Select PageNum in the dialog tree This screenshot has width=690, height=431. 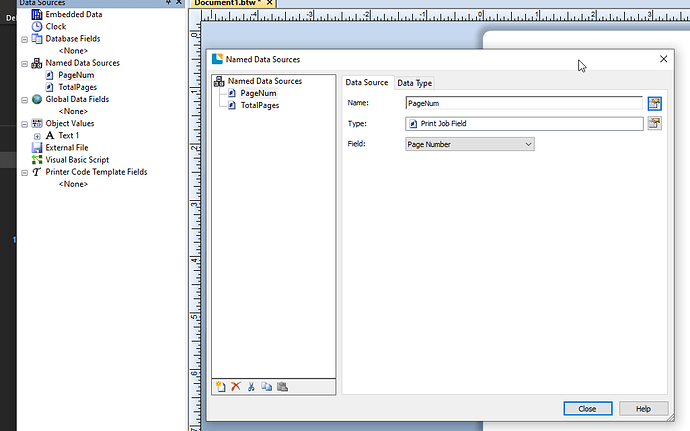(x=258, y=93)
